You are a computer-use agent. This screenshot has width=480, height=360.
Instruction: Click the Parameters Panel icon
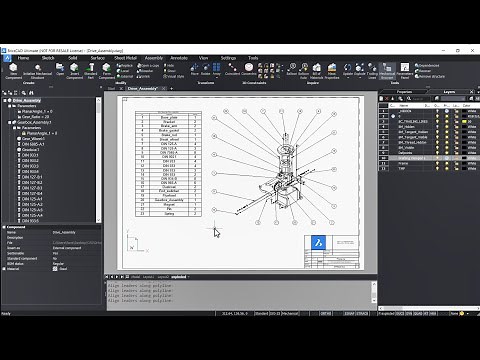(405, 67)
